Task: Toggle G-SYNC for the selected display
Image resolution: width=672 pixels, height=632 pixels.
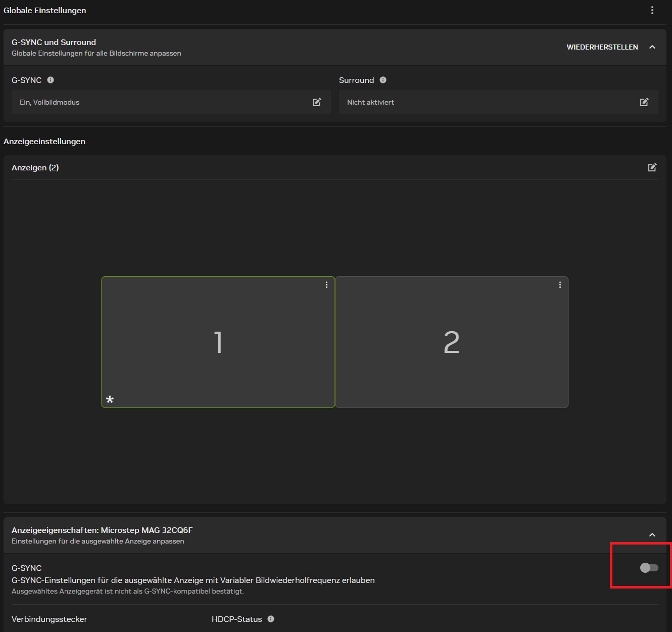Action: pyautogui.click(x=649, y=568)
